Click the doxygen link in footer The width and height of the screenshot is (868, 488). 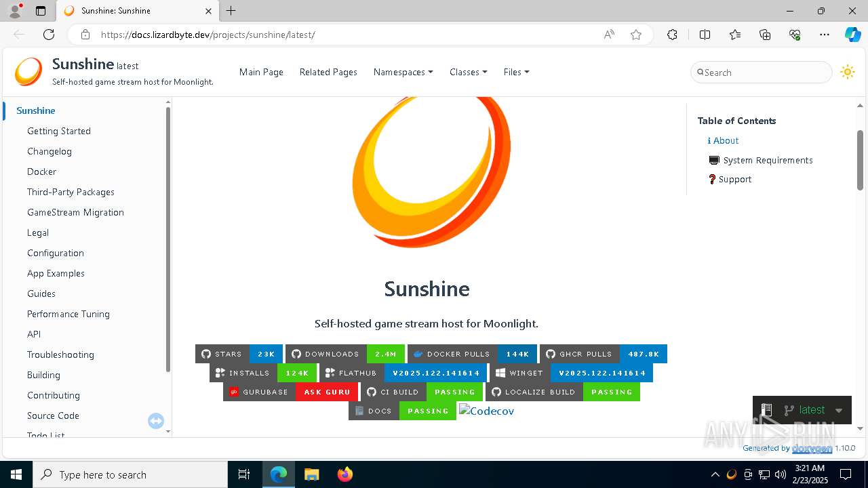812,448
